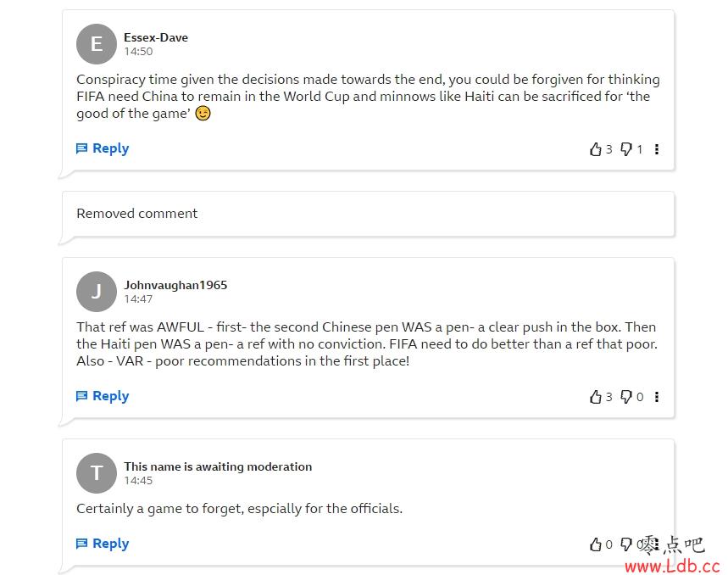Image resolution: width=728 pixels, height=575 pixels.
Task: Click the Removed comment placeholder box
Action: pos(368,214)
